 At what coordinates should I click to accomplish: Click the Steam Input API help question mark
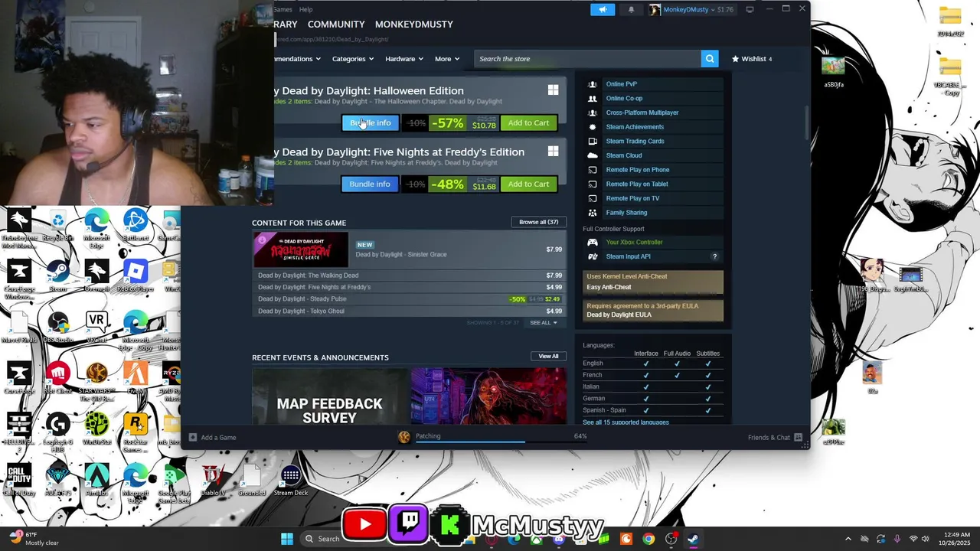(715, 257)
